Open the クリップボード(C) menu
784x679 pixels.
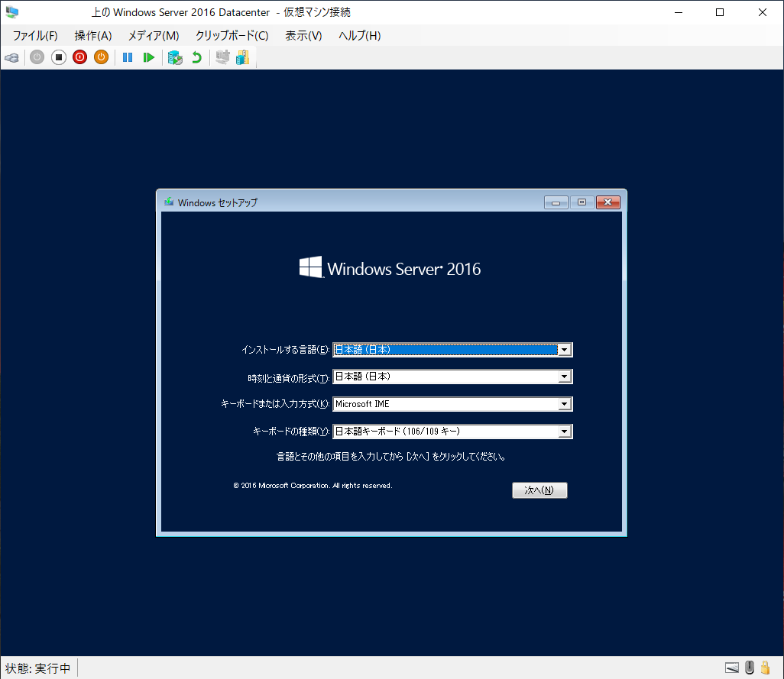click(232, 35)
